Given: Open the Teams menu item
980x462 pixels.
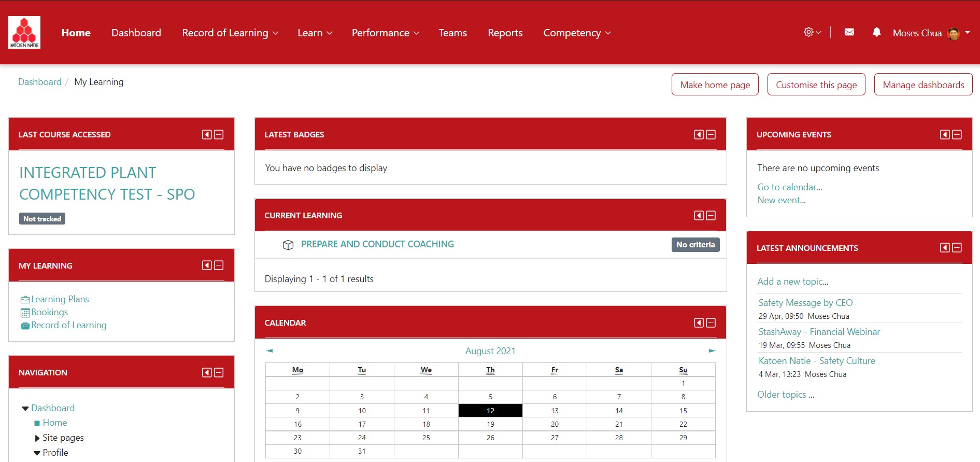Looking at the screenshot, I should [x=452, y=33].
